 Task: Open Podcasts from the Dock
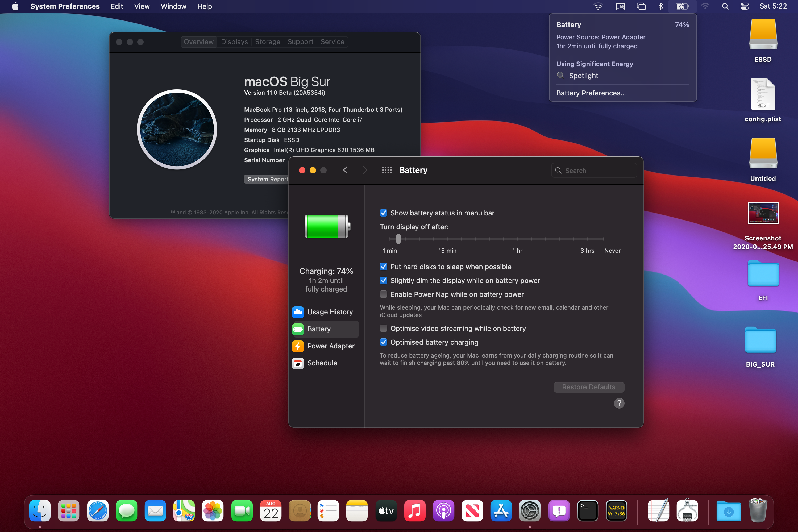[443, 510]
